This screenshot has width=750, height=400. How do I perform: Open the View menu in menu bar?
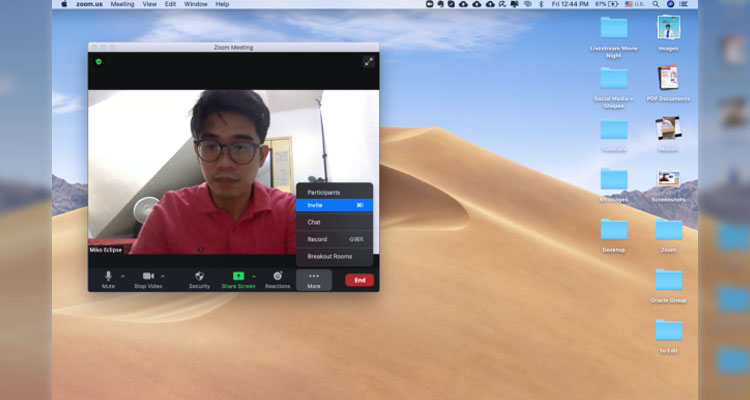(150, 4)
